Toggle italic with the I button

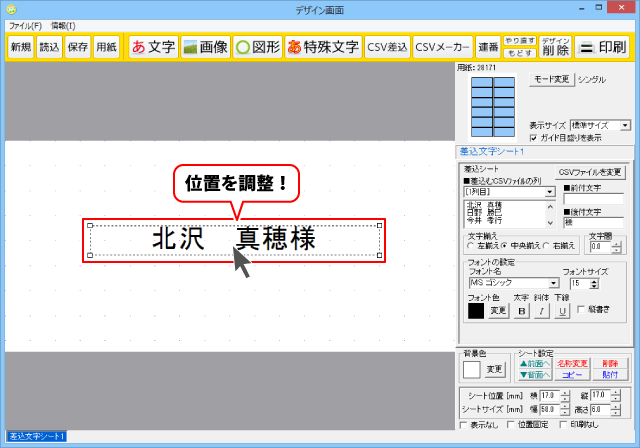(543, 311)
